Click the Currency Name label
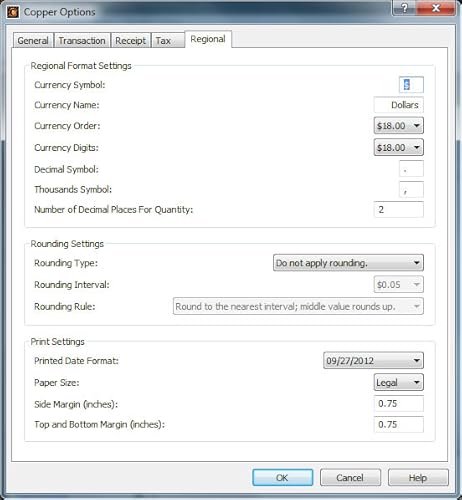Screen dimensions: 462x500 point(67,105)
